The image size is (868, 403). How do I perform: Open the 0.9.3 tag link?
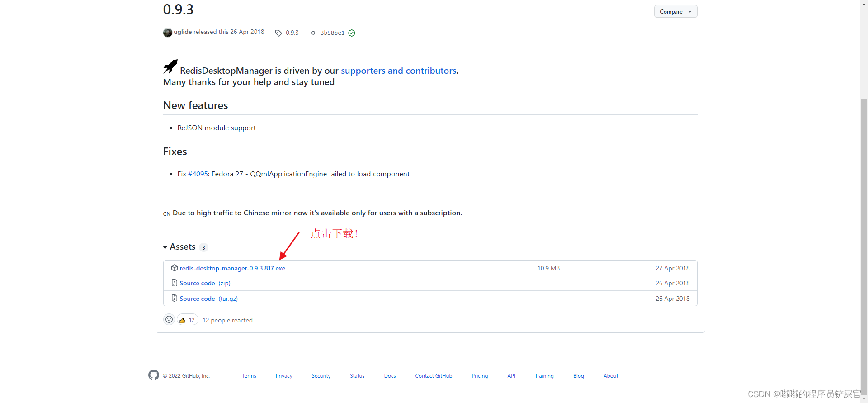coord(292,33)
